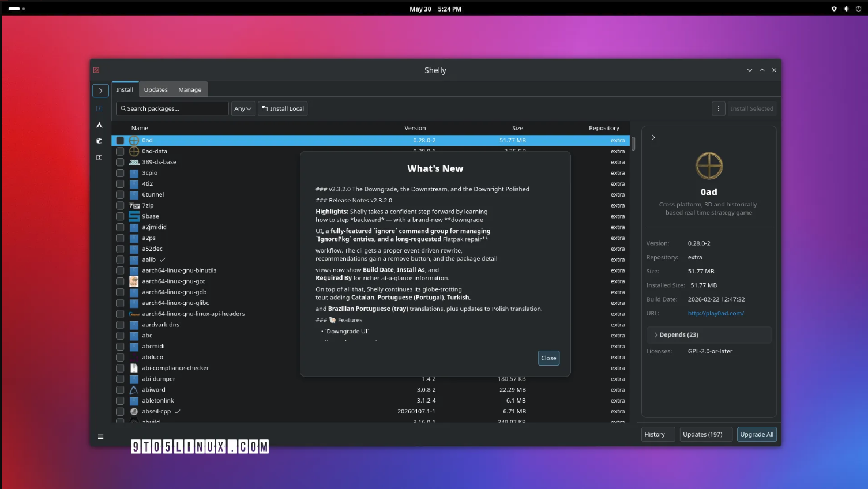The height and width of the screenshot is (489, 868).
Task: Click the workspace indicator at top left
Action: coord(17,9)
